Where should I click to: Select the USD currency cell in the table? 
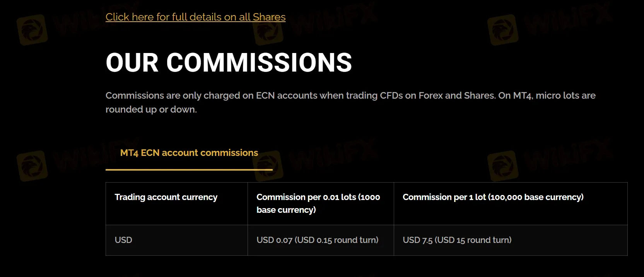(x=123, y=240)
